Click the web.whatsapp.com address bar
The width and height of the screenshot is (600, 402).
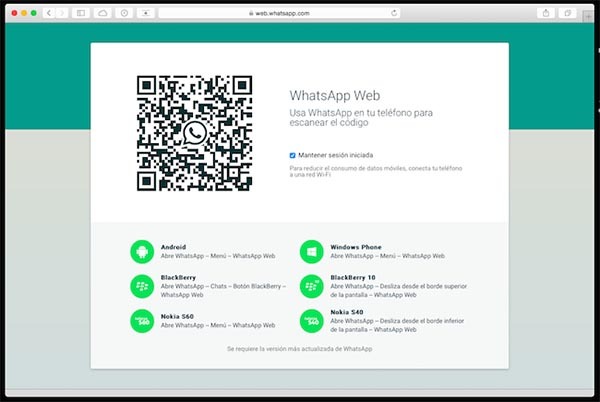[x=280, y=13]
